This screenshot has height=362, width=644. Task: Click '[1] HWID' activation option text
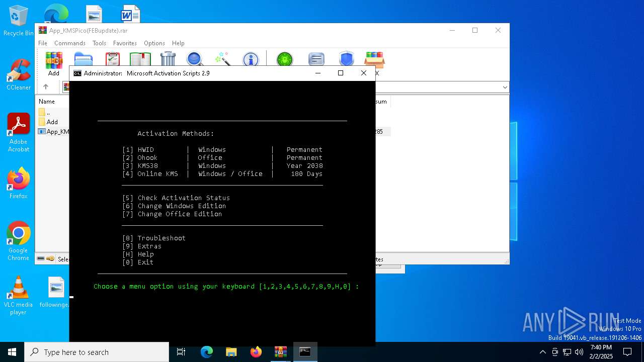click(x=138, y=150)
